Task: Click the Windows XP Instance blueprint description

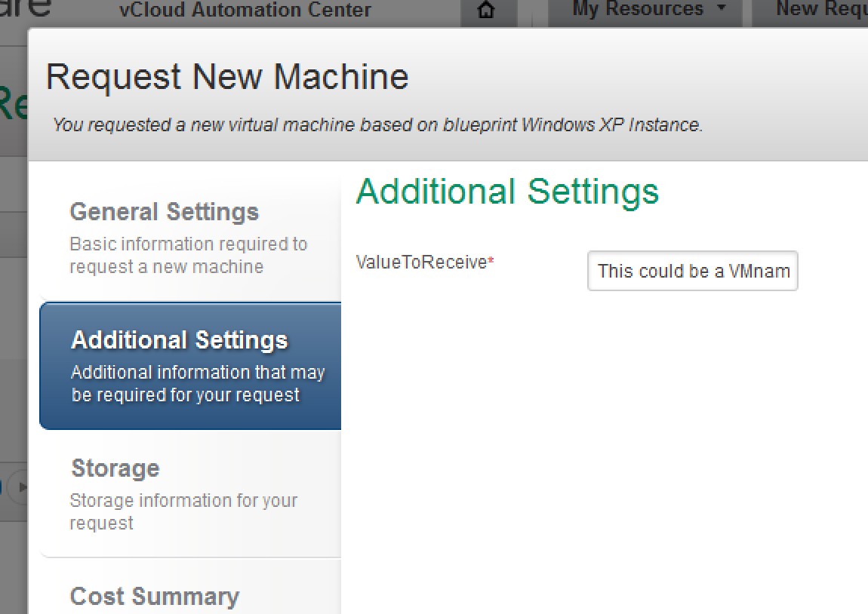Action: 377,124
